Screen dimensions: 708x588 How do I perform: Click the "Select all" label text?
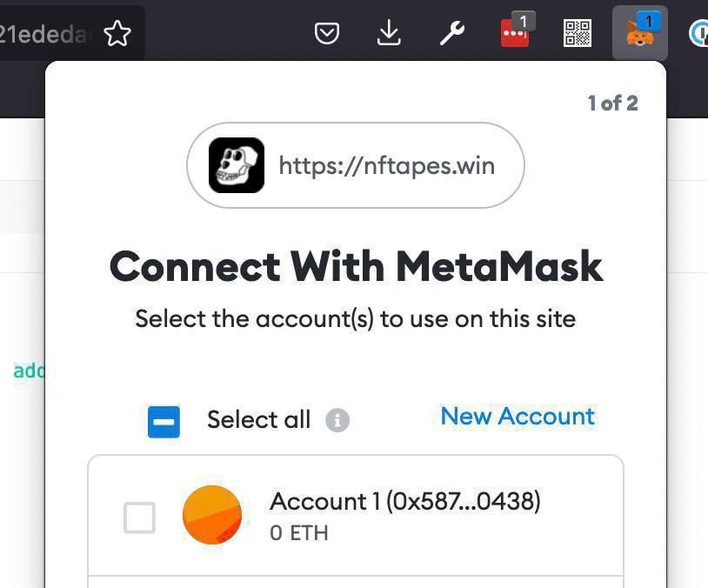click(x=258, y=420)
